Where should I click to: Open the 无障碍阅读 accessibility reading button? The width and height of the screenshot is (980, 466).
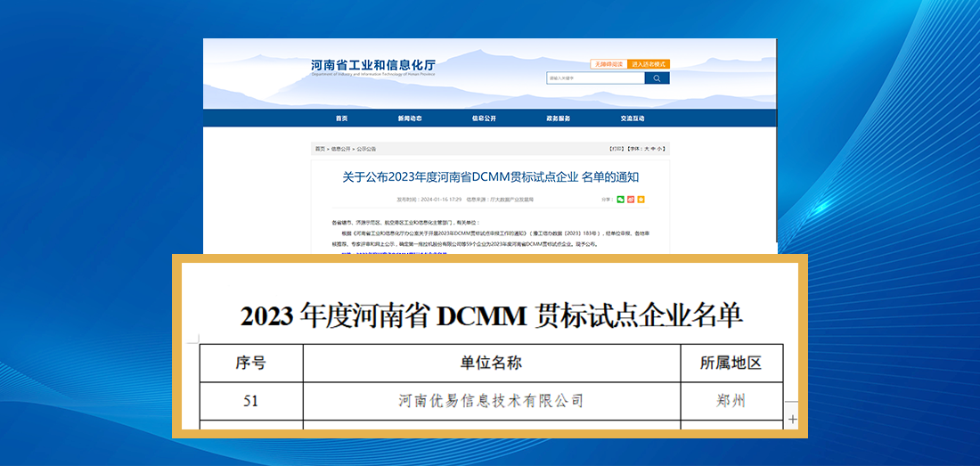coord(608,64)
